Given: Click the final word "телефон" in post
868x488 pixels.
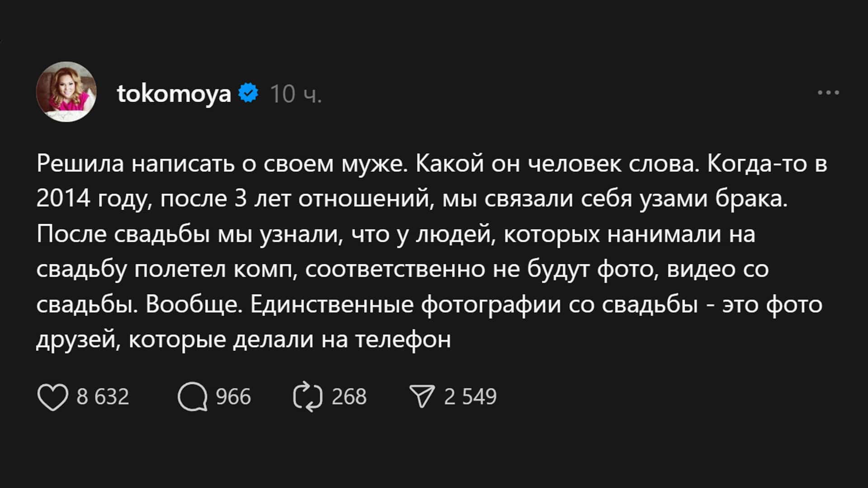Looking at the screenshot, I should [403, 340].
